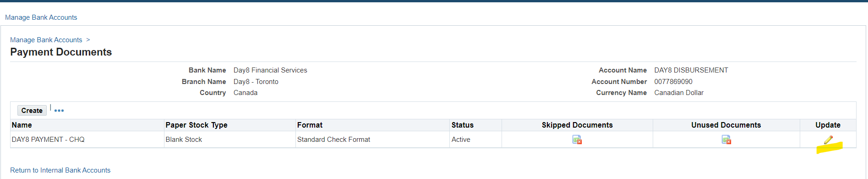Image resolution: width=868 pixels, height=179 pixels.
Task: Open Unused Documents icon for DAY8 PAYMENT
Action: pos(726,140)
